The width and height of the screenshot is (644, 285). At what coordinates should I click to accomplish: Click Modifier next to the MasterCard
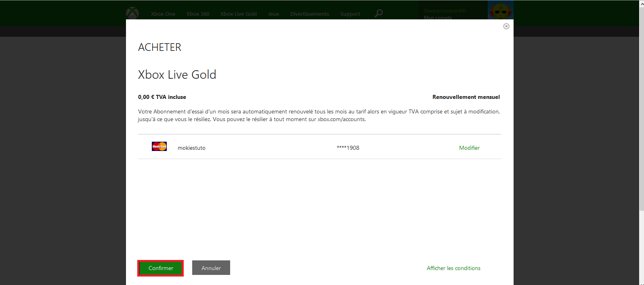tap(469, 148)
